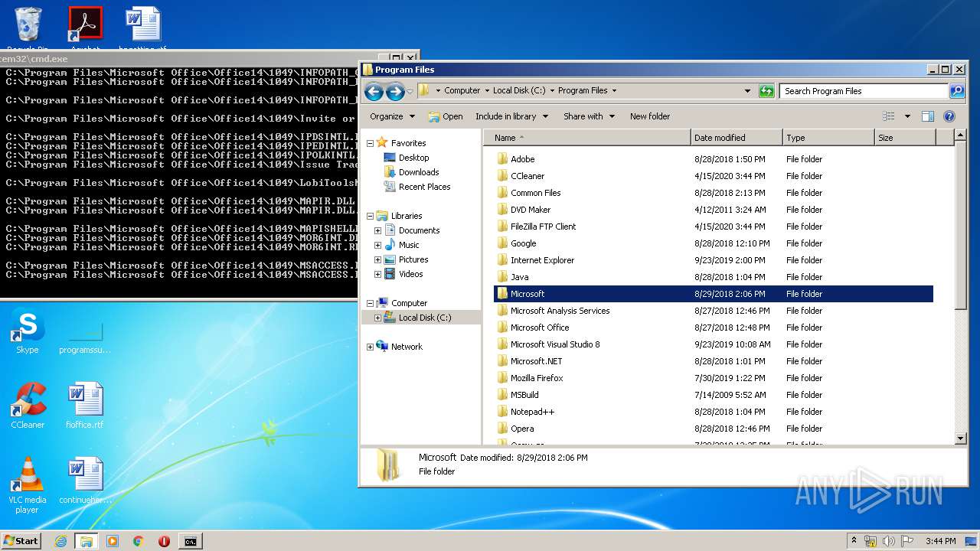The image size is (980, 551).
Task: Sort by the Size column header
Action: click(905, 138)
